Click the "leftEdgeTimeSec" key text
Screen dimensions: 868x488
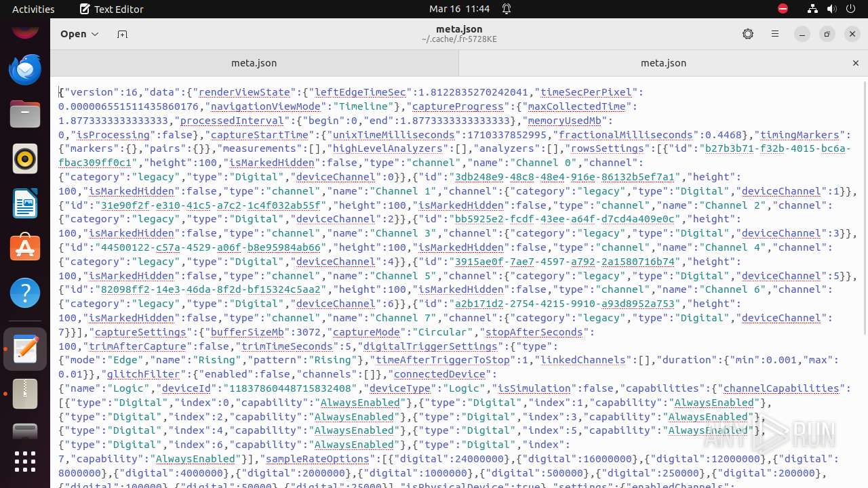(x=359, y=92)
